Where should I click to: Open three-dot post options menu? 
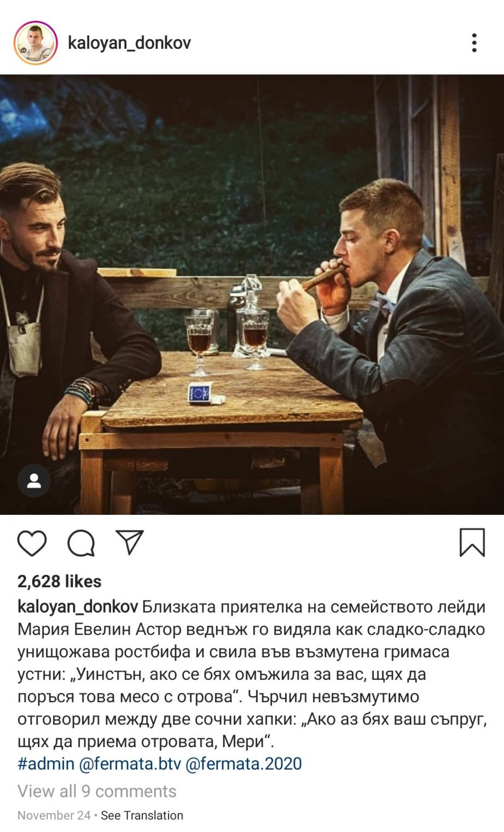(474, 43)
